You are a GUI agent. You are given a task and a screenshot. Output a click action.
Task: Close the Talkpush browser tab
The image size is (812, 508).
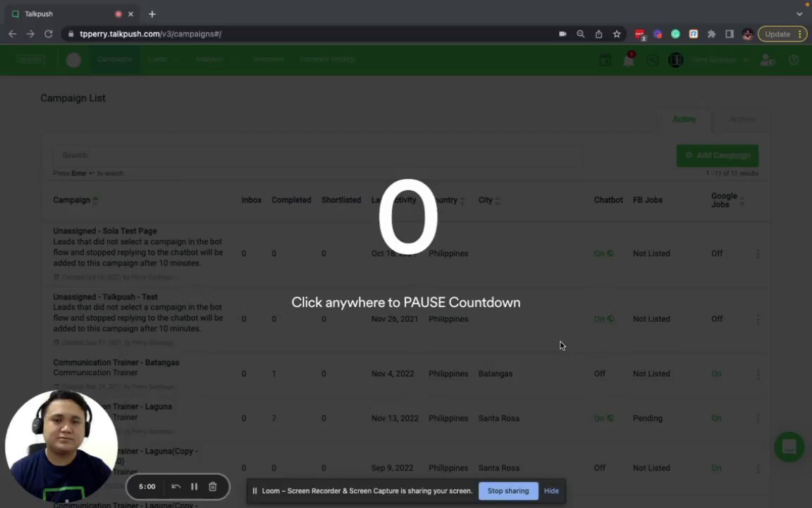pyautogui.click(x=130, y=14)
